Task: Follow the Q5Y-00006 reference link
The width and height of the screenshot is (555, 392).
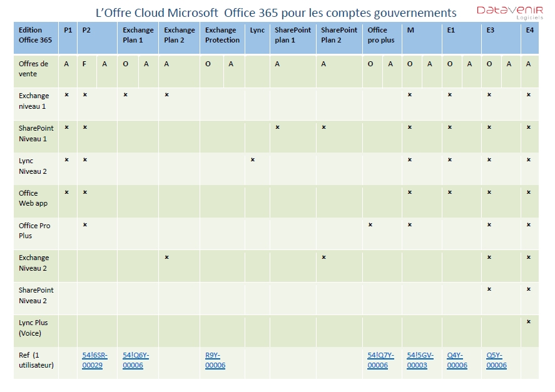Action: pyautogui.click(x=496, y=360)
